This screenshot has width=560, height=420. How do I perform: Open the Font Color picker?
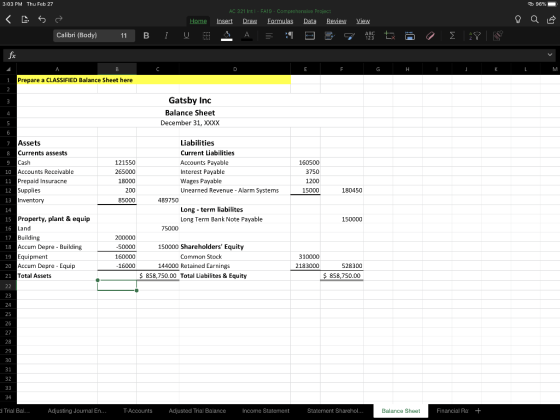[x=247, y=36]
